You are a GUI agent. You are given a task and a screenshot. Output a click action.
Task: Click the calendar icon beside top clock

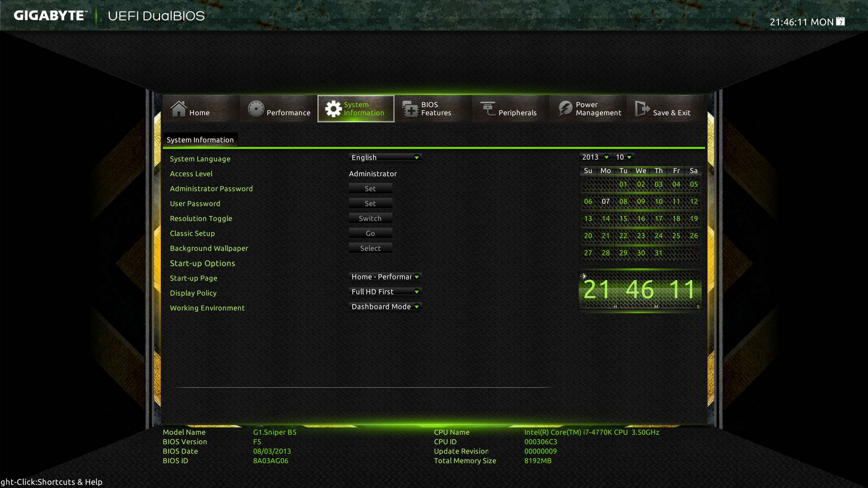coord(840,21)
